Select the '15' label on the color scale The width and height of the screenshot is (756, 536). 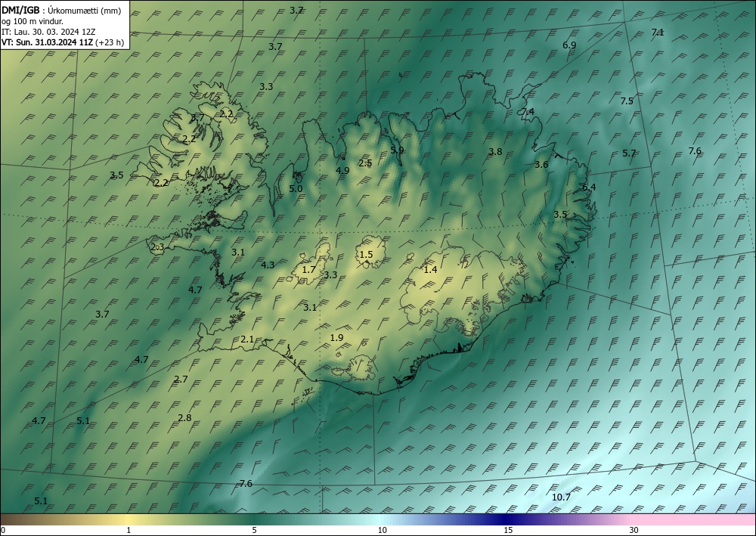point(508,530)
